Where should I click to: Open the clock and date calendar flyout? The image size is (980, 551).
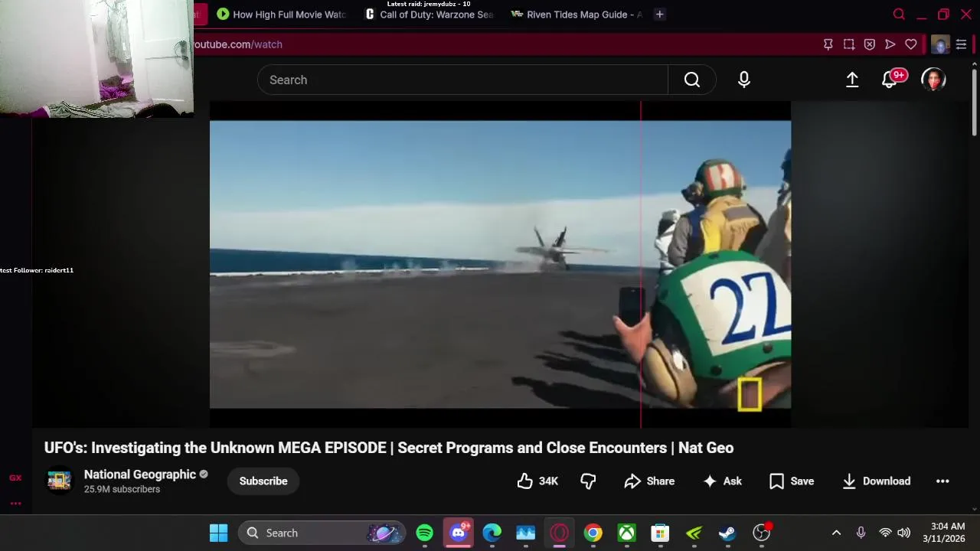pyautogui.click(x=944, y=533)
